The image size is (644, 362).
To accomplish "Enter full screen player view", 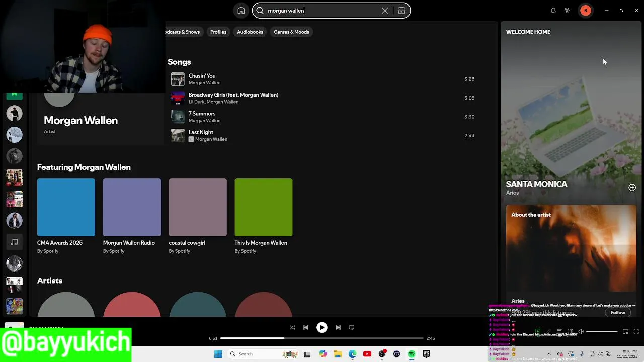I will [636, 331].
